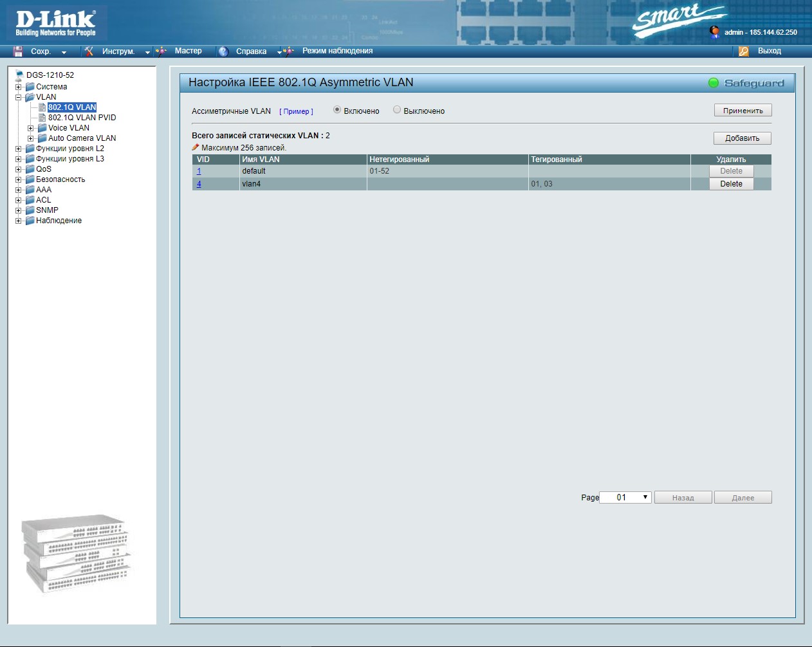Screen dimensions: 812x647
Task: Click the DGS-1210-52 device icon
Action: [x=19, y=75]
